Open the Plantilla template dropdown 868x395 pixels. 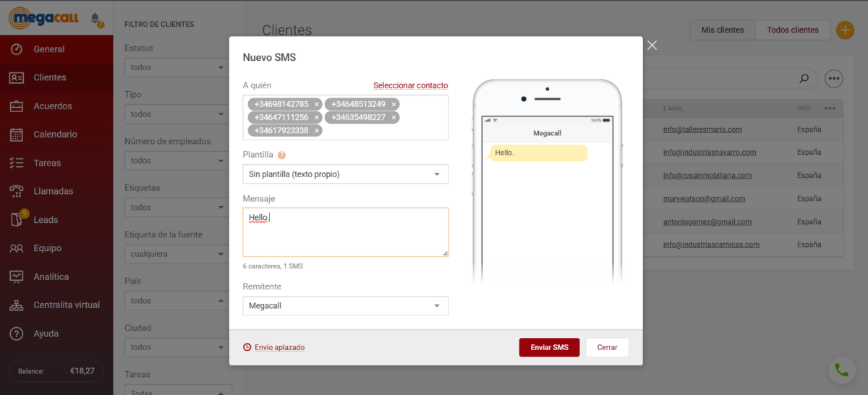click(x=345, y=174)
